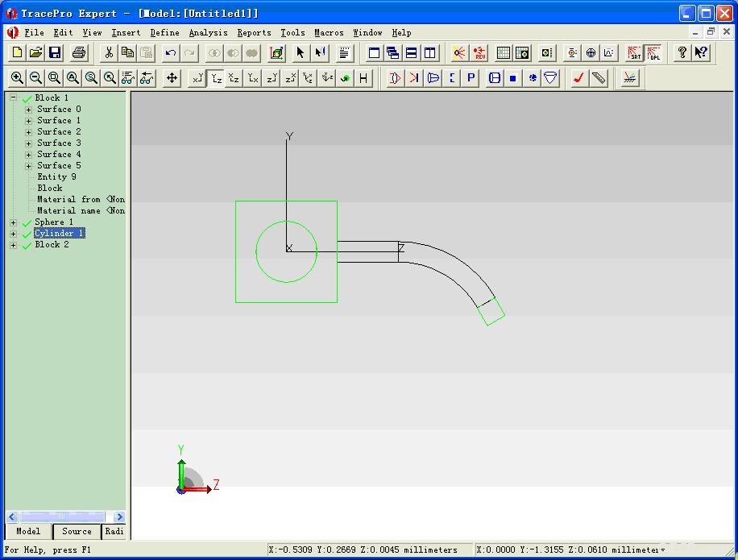Select the Zoom In magnifier tool
Image resolution: width=738 pixels, height=560 pixels.
17,77
